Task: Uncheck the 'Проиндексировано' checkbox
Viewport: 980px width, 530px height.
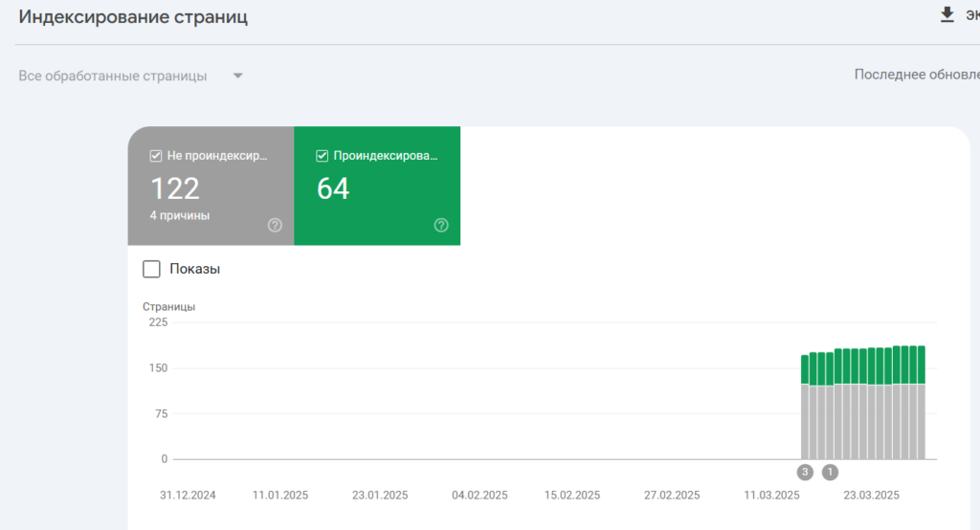Action: click(x=323, y=156)
